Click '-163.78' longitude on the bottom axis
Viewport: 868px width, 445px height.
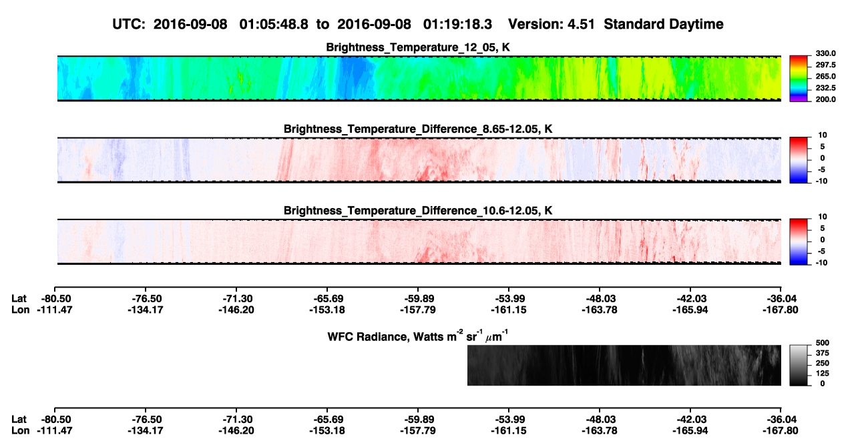(x=598, y=430)
